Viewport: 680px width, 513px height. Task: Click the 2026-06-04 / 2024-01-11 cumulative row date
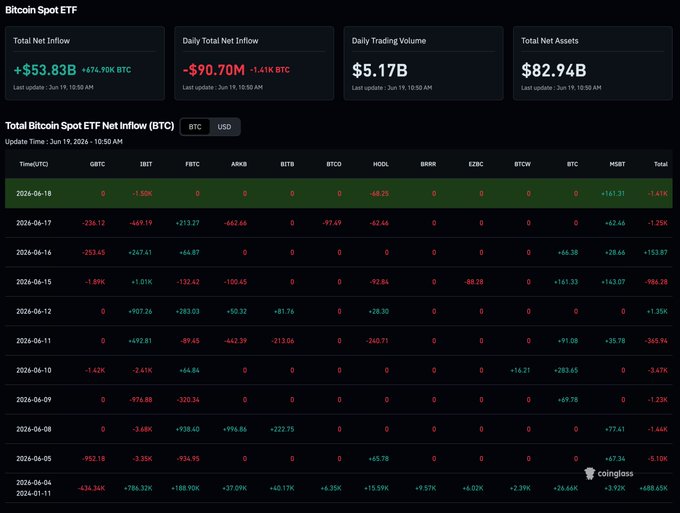pyautogui.click(x=34, y=488)
